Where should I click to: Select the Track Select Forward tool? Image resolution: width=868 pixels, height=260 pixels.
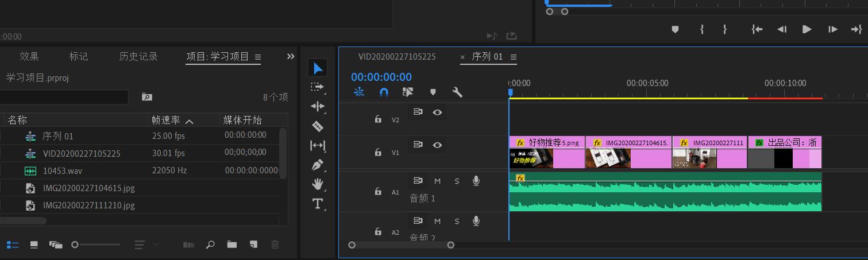point(318,87)
